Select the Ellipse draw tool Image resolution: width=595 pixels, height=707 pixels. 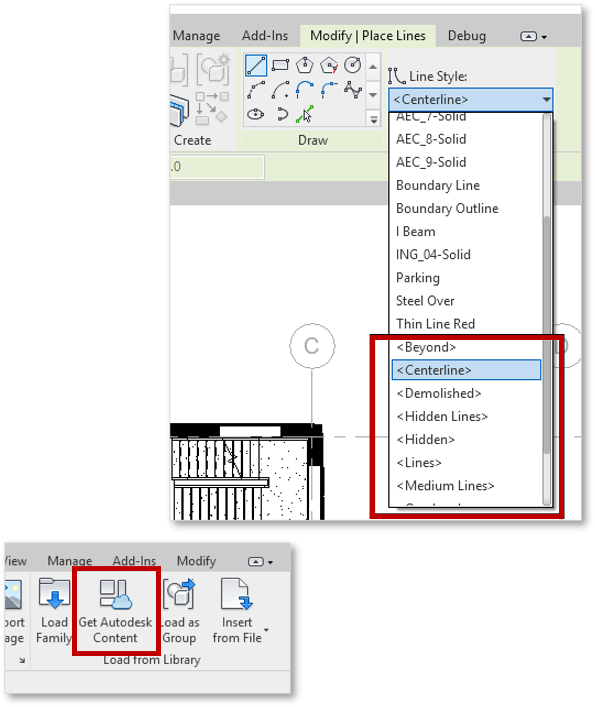[256, 114]
